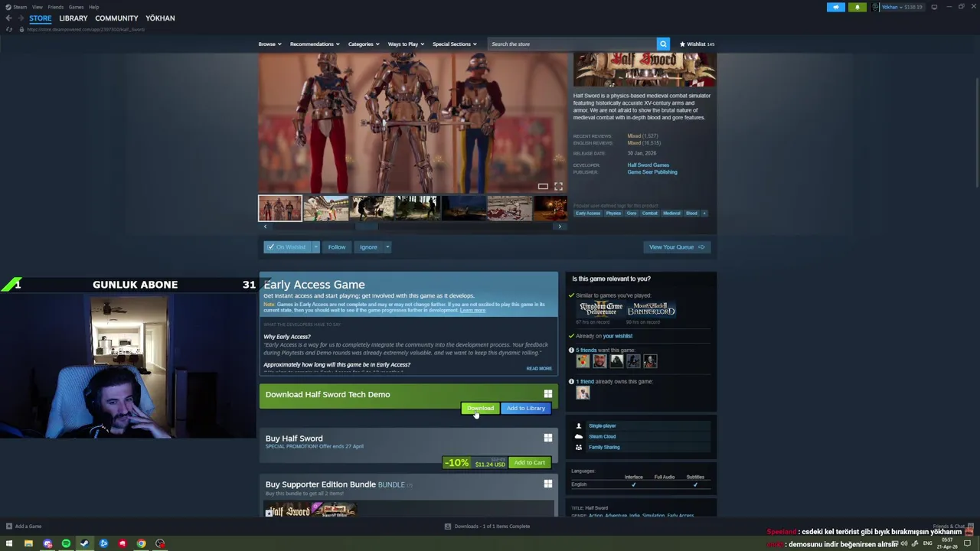Click the Add a Game plus icon
Screen dimensions: 980x551
click(x=8, y=526)
